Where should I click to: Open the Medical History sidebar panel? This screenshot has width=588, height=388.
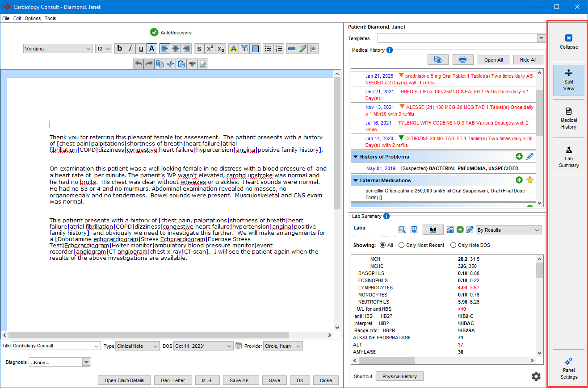(568, 118)
